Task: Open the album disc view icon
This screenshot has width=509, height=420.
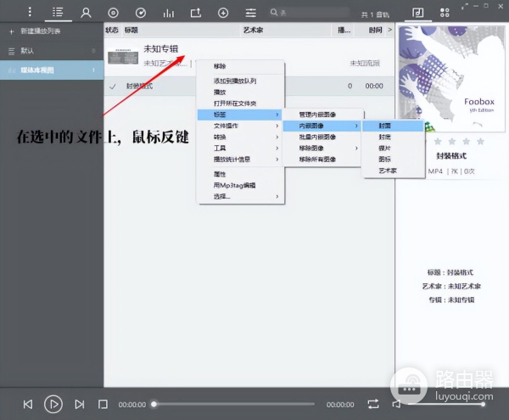Action: [x=113, y=13]
